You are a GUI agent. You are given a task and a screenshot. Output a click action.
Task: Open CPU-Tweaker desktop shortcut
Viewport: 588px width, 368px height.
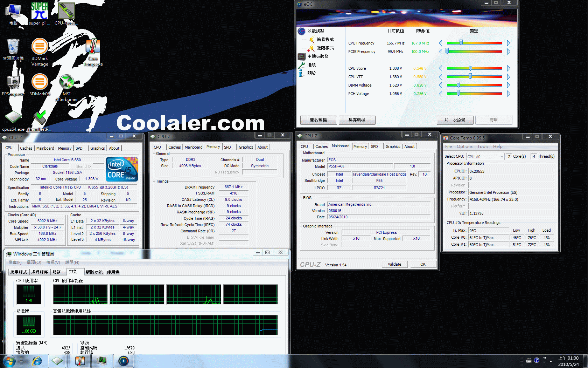pos(66,14)
